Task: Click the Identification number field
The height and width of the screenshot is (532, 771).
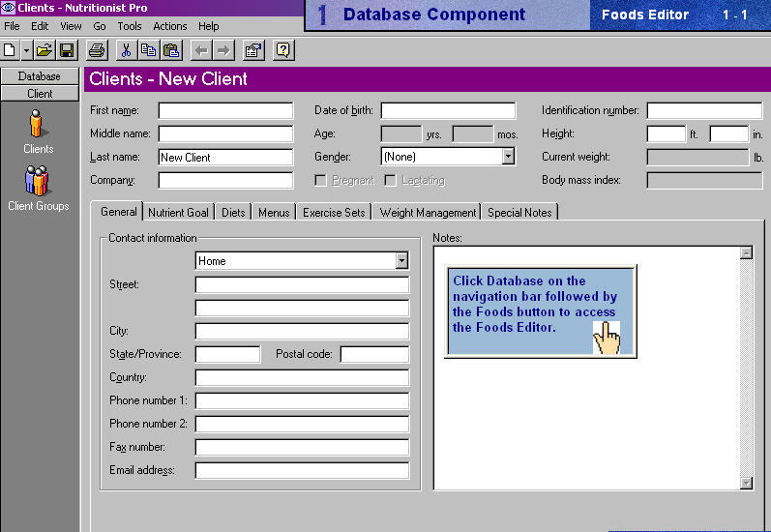Action: point(704,110)
